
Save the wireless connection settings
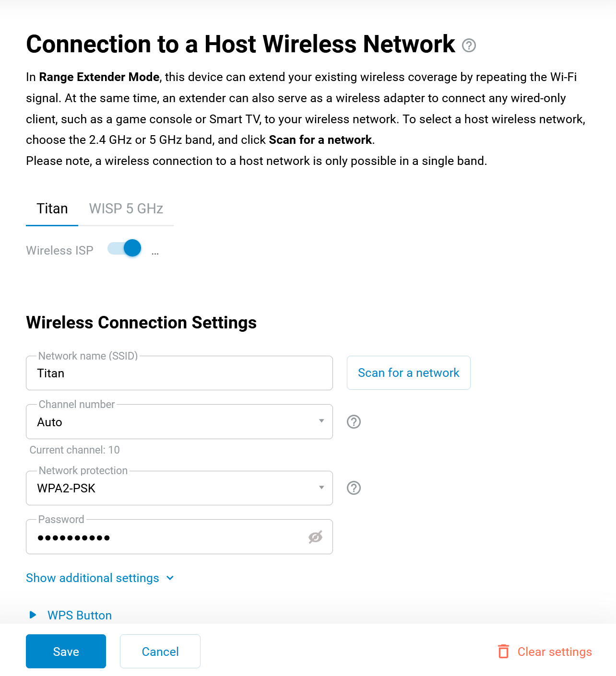[x=66, y=652]
